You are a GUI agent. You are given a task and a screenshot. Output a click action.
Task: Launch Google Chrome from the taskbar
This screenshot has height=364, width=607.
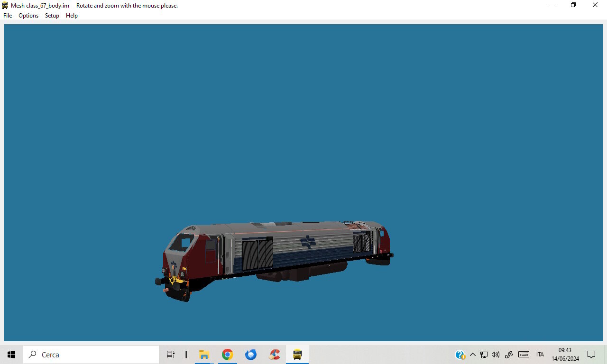pos(228,355)
